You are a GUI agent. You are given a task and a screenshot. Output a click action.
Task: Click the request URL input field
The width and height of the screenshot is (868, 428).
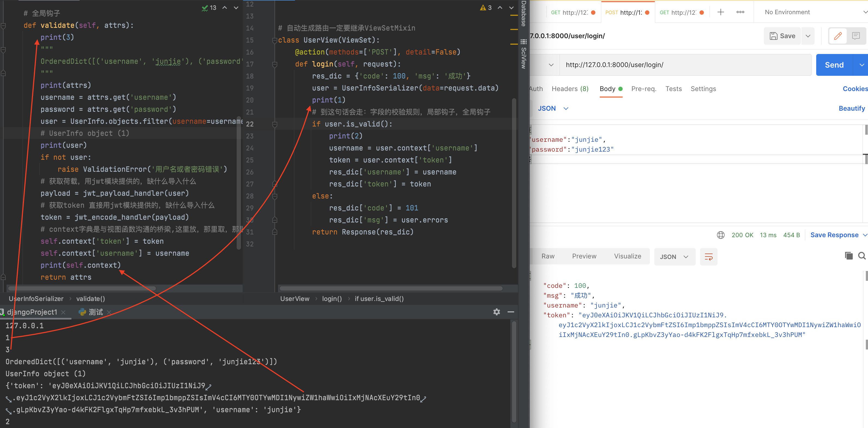point(684,65)
